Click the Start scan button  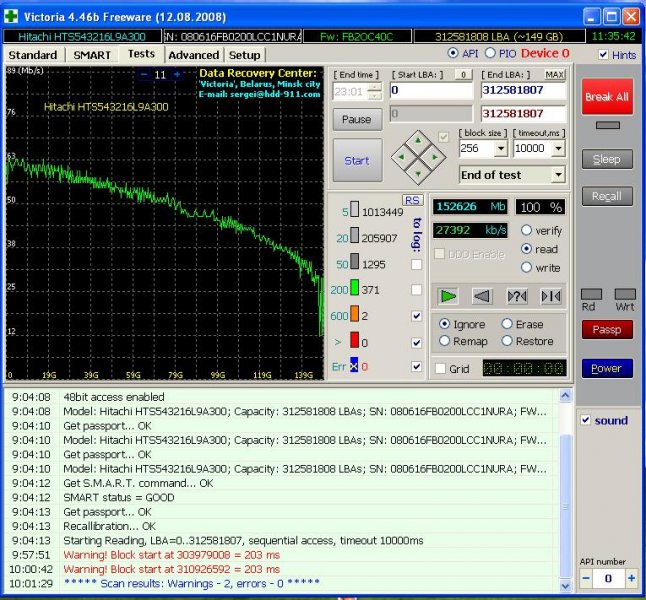[x=357, y=161]
